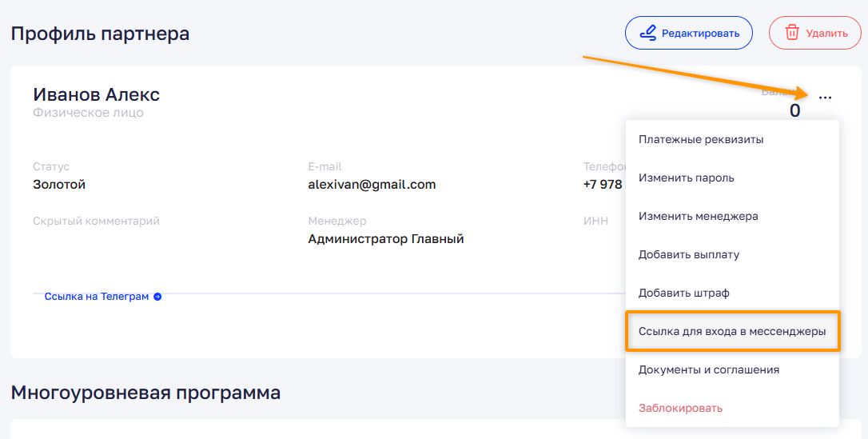Click the partner name Иванов Алекс

click(x=97, y=94)
